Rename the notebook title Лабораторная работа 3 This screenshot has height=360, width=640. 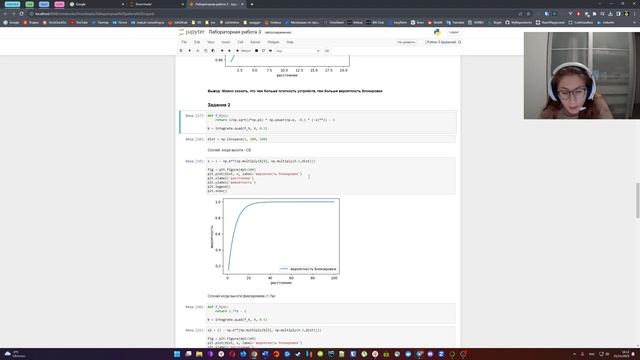click(235, 32)
